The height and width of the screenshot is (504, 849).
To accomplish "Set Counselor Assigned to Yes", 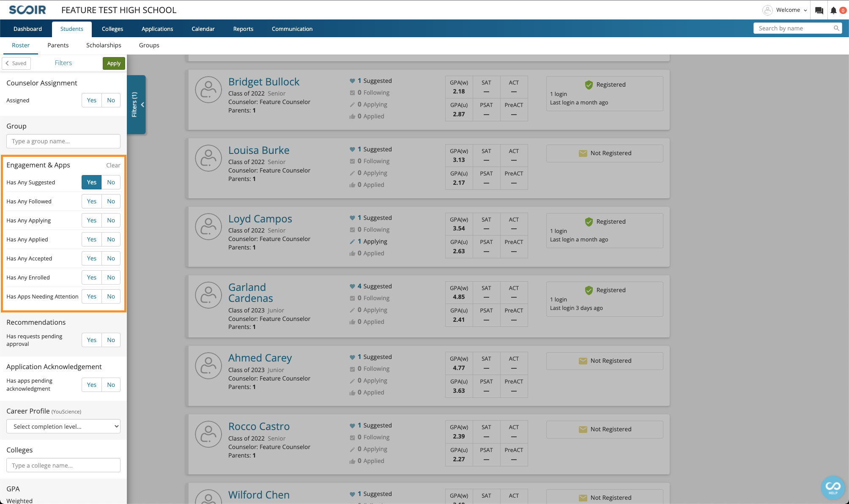I will (92, 100).
